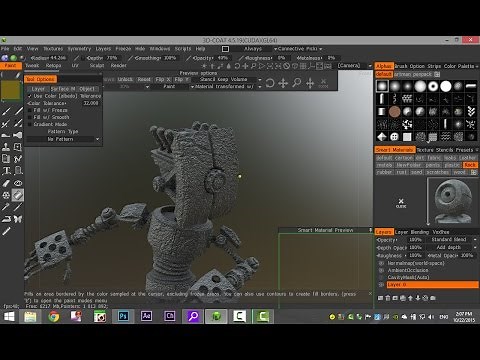Viewport: 480px width, 360px height.
Task: Click the preview rotate icon
Action: click(270, 83)
